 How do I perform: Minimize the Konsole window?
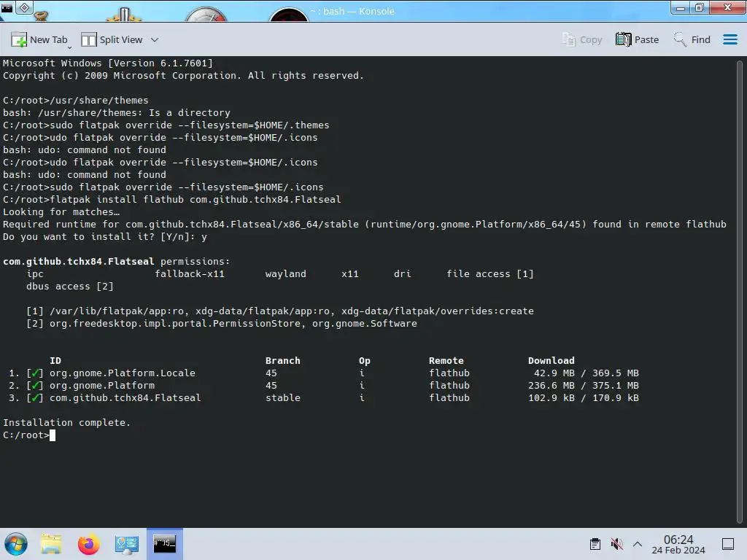(681, 8)
